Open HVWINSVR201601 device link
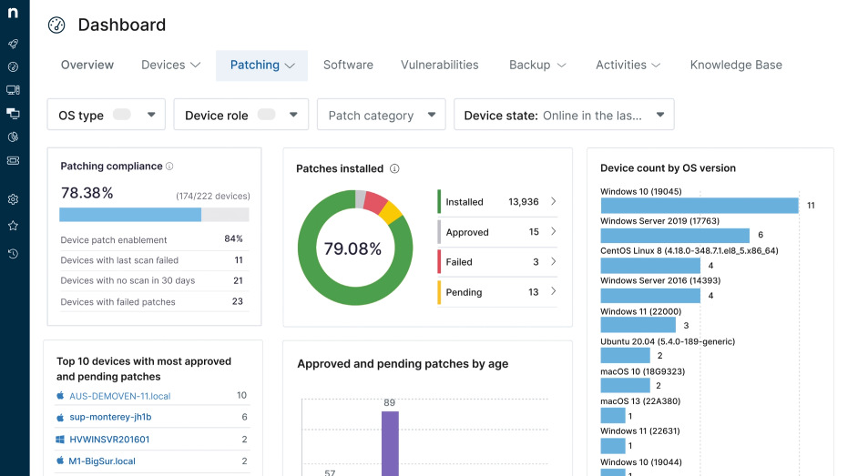This screenshot has width=868, height=476. (x=109, y=440)
